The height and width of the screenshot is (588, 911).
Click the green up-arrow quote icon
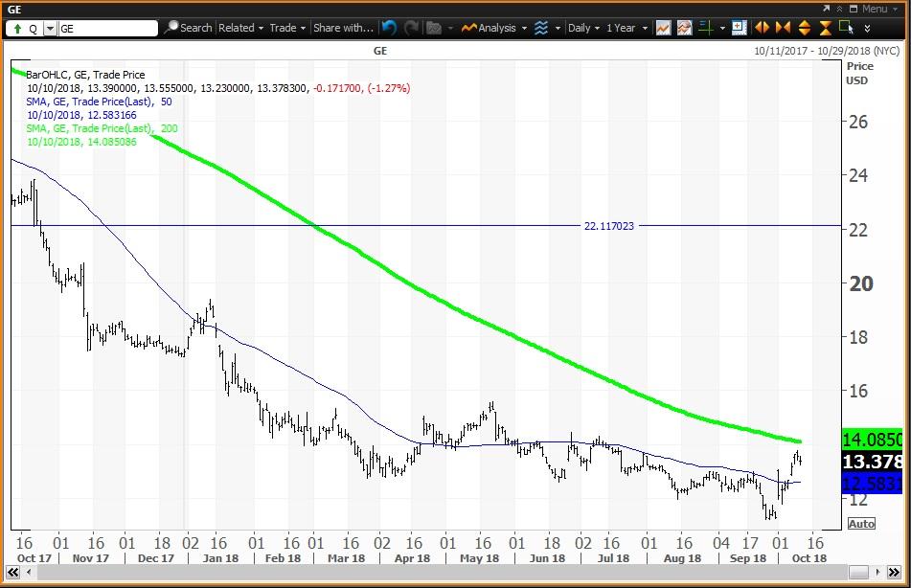click(x=17, y=29)
